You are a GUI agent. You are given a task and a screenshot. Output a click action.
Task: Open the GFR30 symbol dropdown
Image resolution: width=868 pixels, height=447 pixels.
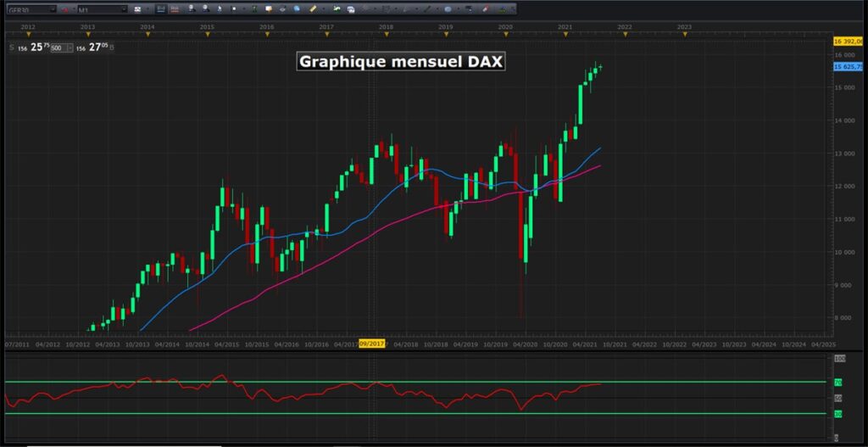(53, 9)
